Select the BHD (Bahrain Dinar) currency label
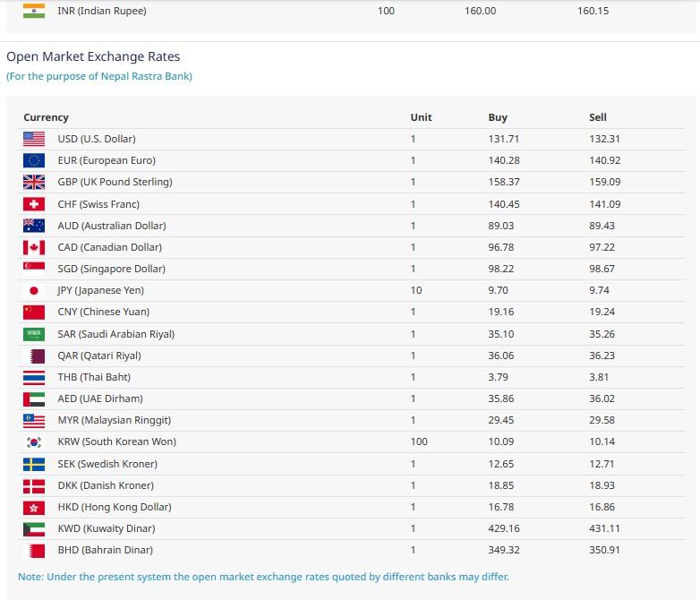Viewport: 700px width, 600px height. [x=105, y=550]
